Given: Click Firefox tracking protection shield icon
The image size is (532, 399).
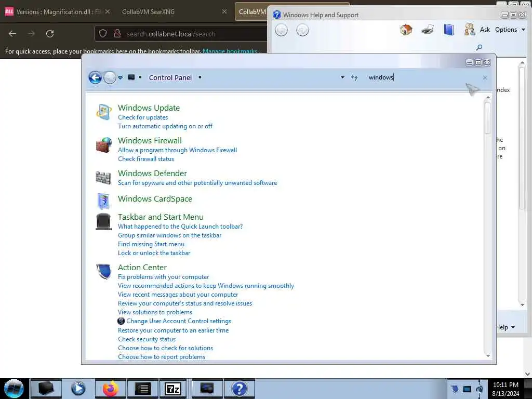Looking at the screenshot, I should pos(103,34).
